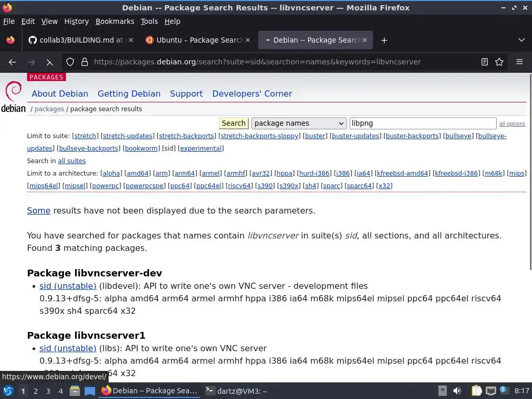Open the File menu
Viewport: 532px width, 399px height.
pyautogui.click(x=9, y=21)
